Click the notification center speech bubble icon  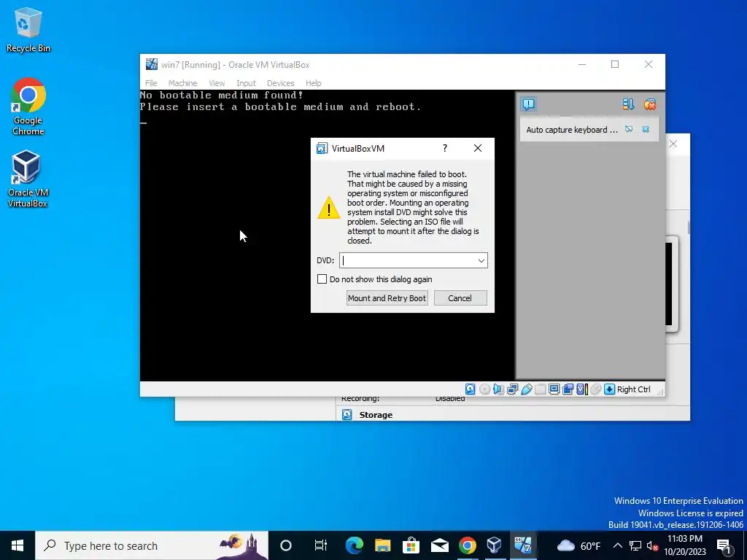528,104
